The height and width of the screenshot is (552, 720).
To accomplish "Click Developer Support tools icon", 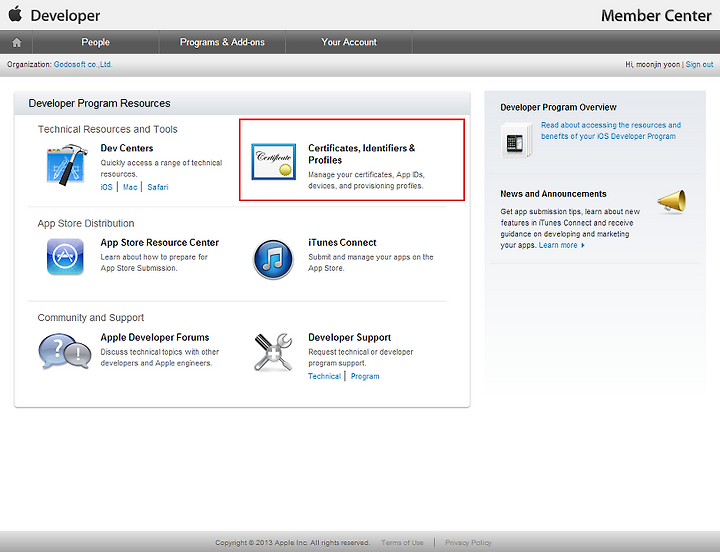I will (273, 352).
